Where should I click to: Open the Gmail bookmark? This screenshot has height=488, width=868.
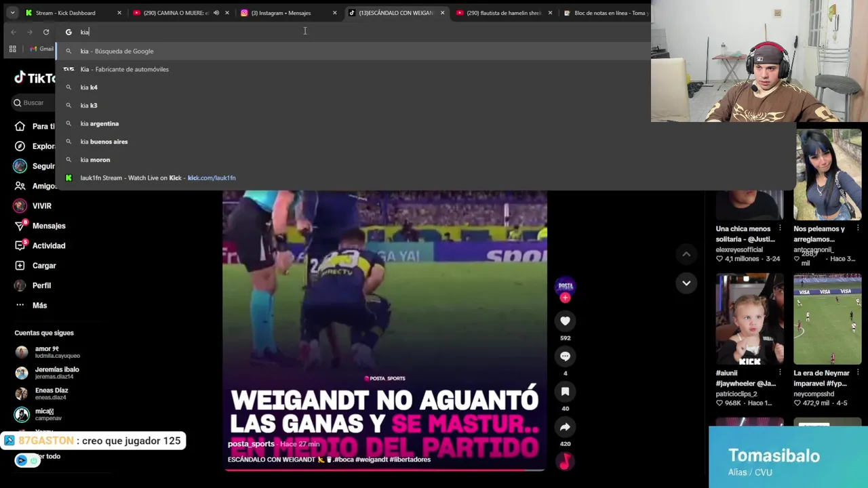41,49
